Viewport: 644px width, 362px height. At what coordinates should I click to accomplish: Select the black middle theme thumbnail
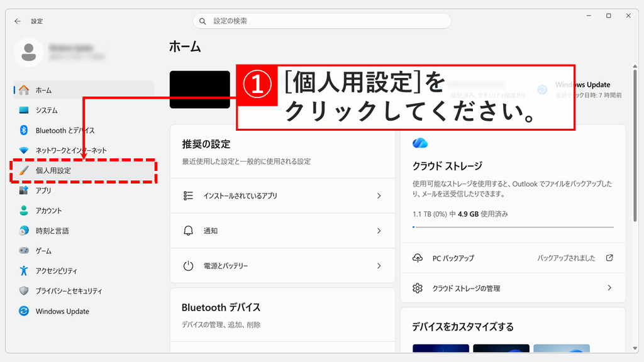501,348
